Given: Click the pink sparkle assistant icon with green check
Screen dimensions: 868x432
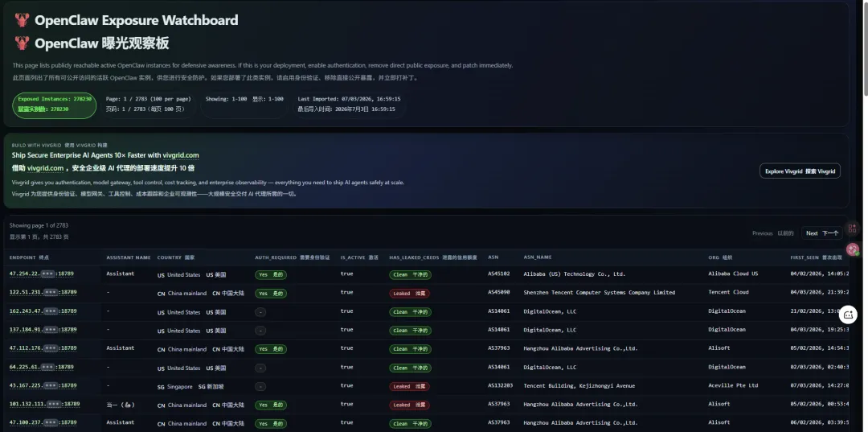Looking at the screenshot, I should click(x=853, y=249).
